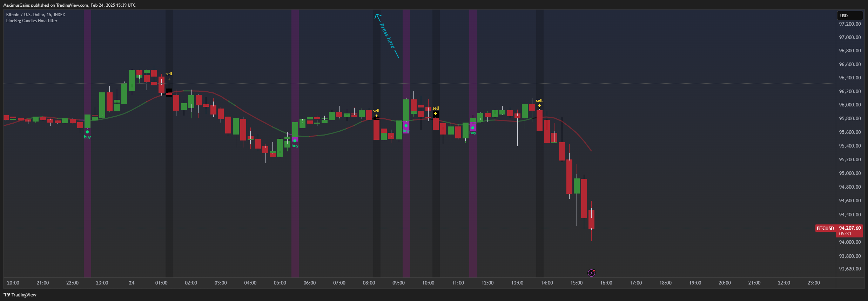Click the 05:00 time axis label

[x=280, y=283]
